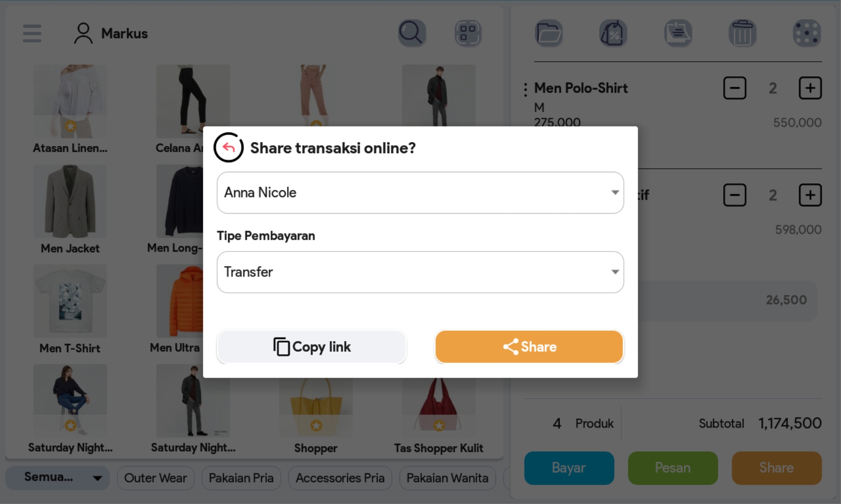Image resolution: width=841 pixels, height=504 pixels.
Task: Open discount tag icon
Action: tap(613, 33)
